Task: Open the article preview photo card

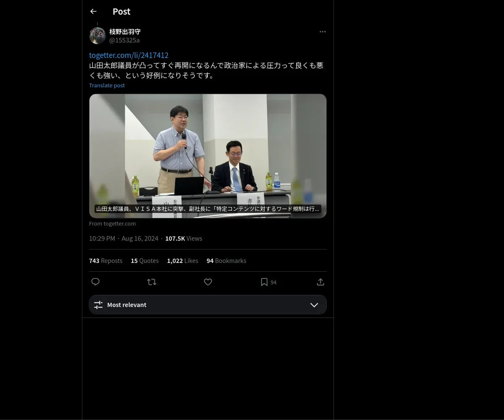Action: click(208, 156)
